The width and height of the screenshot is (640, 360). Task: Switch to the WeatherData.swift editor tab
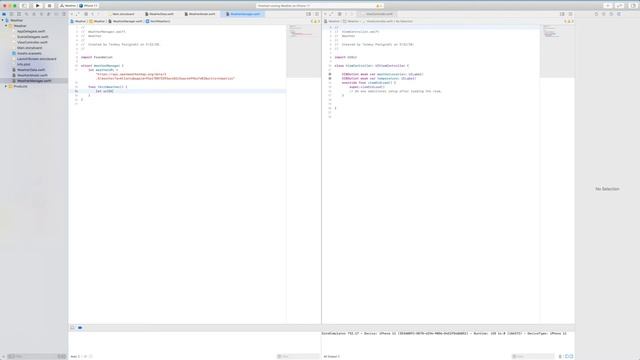click(160, 14)
